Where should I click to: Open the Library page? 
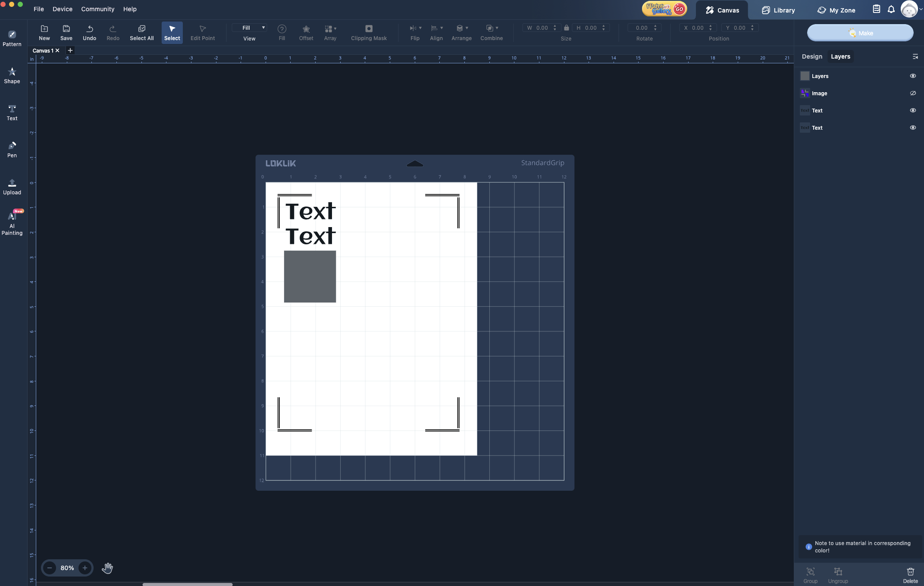pyautogui.click(x=778, y=10)
